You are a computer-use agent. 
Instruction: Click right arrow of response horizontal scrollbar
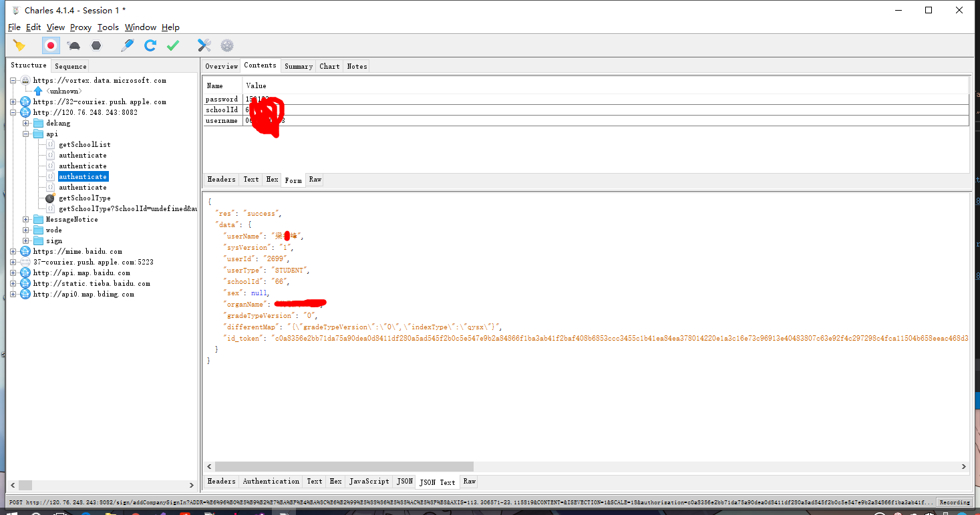[963, 467]
